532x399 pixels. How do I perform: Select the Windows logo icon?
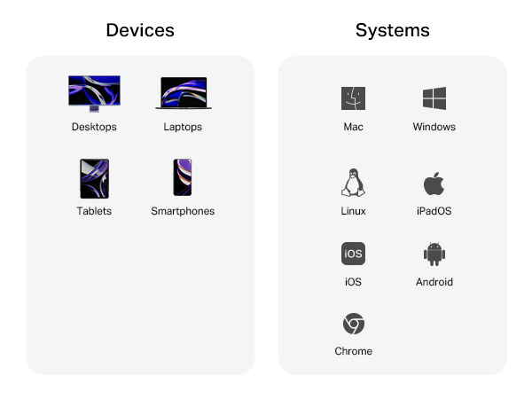pyautogui.click(x=434, y=98)
